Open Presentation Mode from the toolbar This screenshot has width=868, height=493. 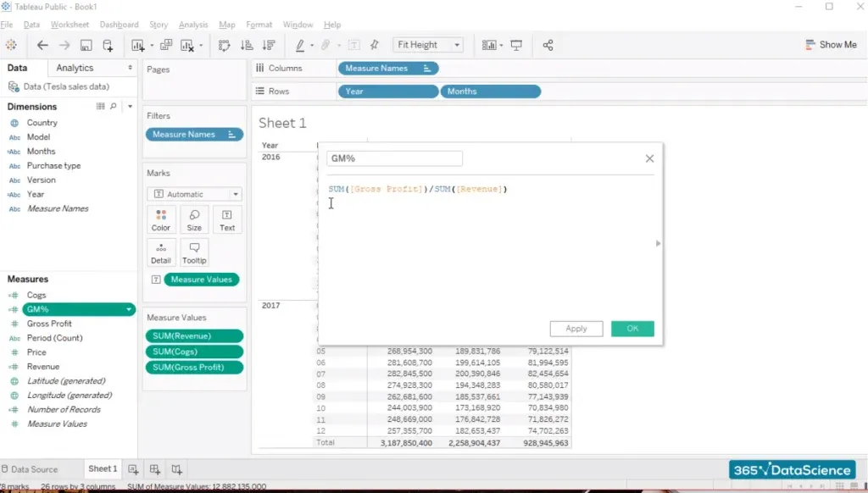pos(516,45)
